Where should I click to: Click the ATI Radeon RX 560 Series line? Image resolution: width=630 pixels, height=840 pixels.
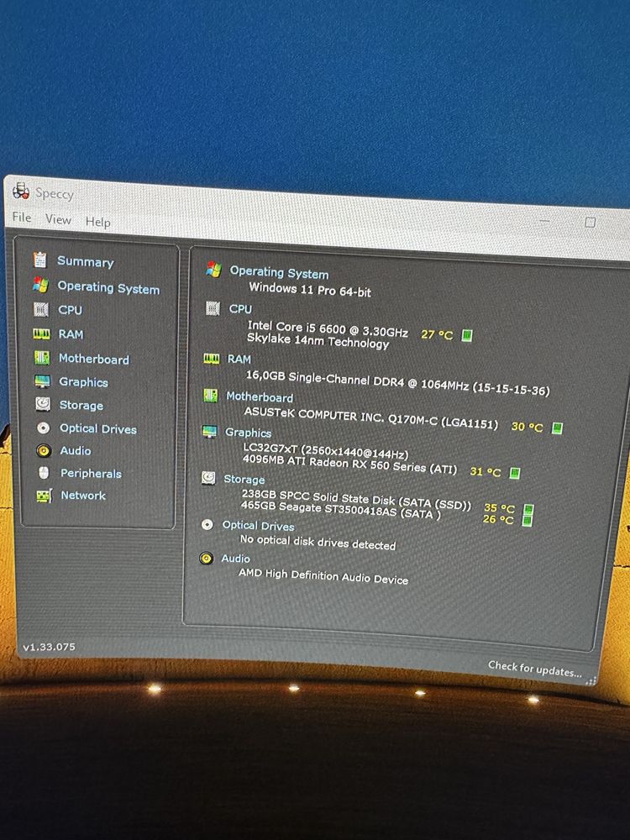(349, 464)
